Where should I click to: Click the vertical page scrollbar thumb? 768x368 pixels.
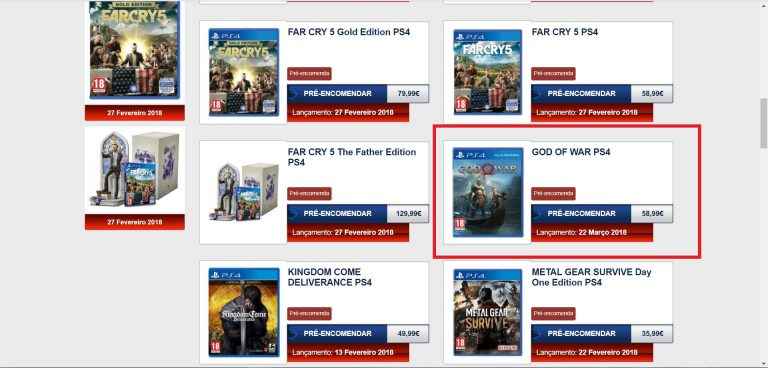(764, 123)
